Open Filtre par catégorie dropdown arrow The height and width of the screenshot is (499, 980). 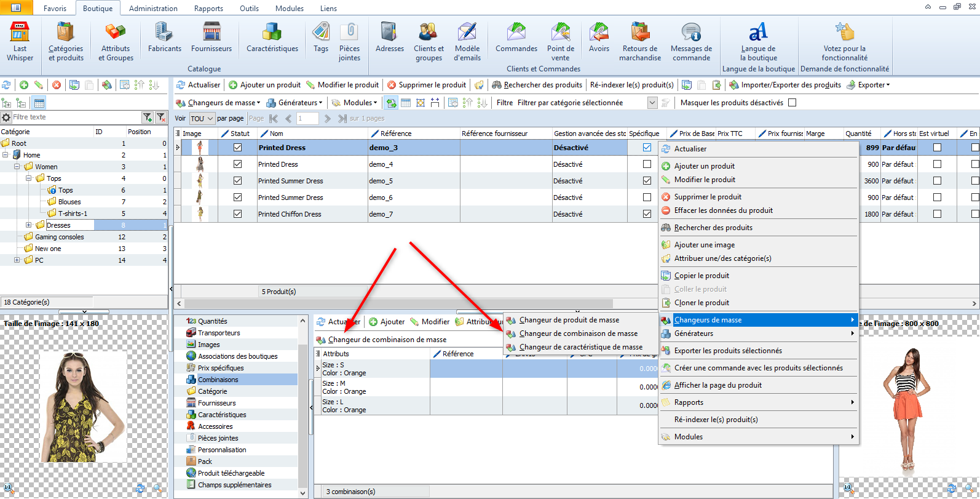pyautogui.click(x=652, y=103)
